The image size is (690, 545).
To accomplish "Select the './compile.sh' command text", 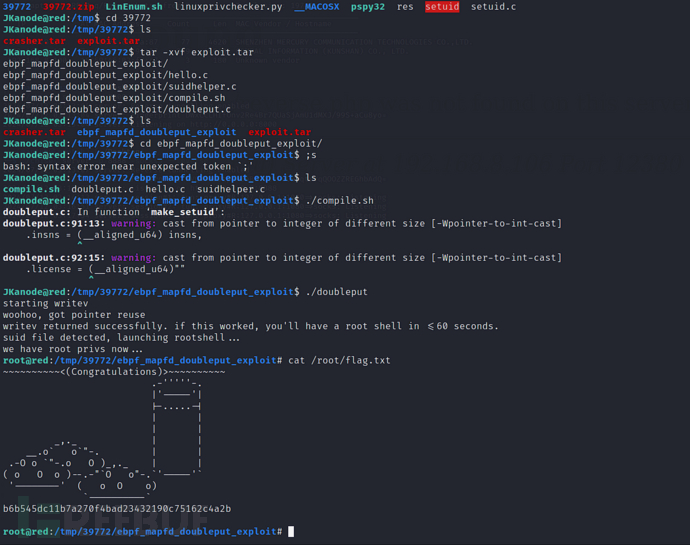I will point(340,201).
